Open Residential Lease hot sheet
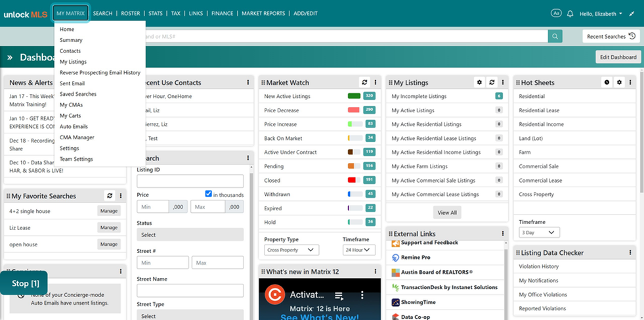The height and width of the screenshot is (320, 644). point(539,110)
